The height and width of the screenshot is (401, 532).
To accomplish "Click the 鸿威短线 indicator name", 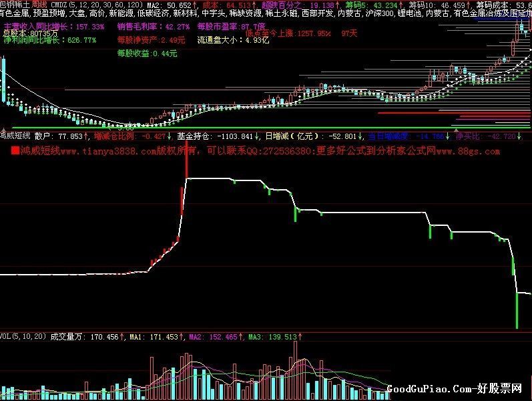I will [15, 136].
